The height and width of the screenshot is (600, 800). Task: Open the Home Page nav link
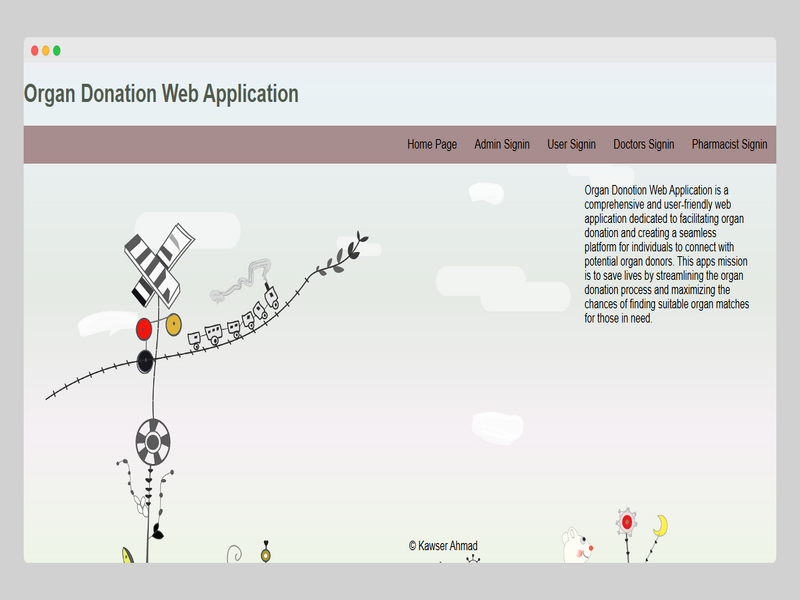point(432,144)
